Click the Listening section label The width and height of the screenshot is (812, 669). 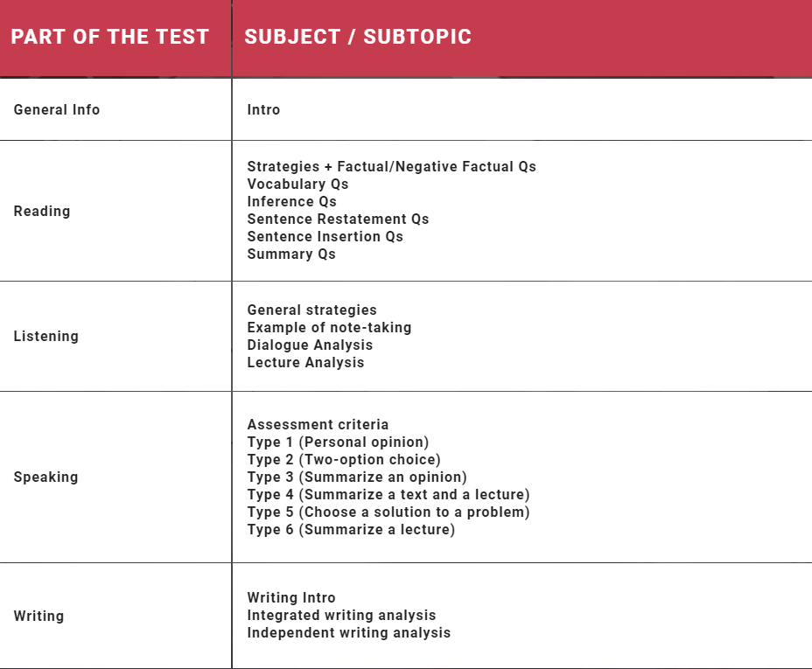45,336
